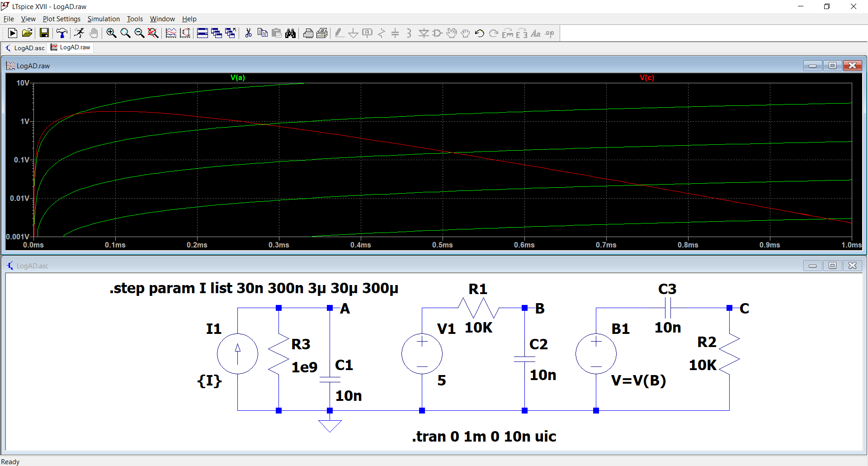Click the Place ground symbol icon
The image size is (868, 466).
354,33
